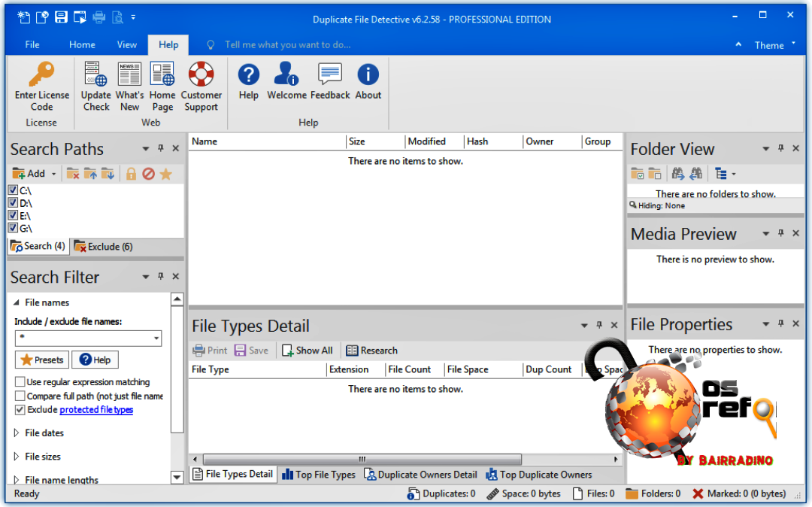
Task: Uncheck the D:\ search path
Action: (x=13, y=202)
